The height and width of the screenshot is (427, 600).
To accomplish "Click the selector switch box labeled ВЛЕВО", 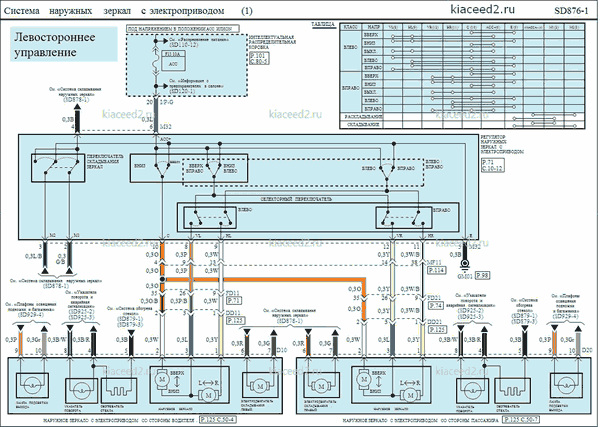I will point(209,218).
